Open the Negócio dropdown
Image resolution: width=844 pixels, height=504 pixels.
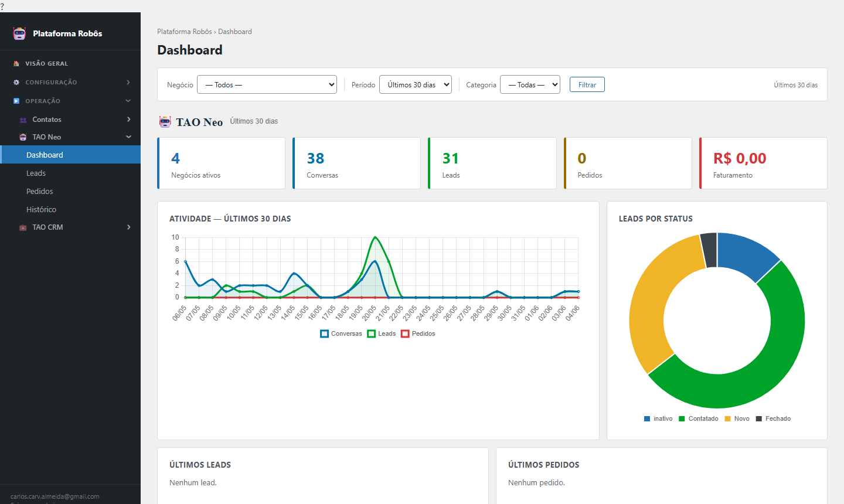click(267, 84)
